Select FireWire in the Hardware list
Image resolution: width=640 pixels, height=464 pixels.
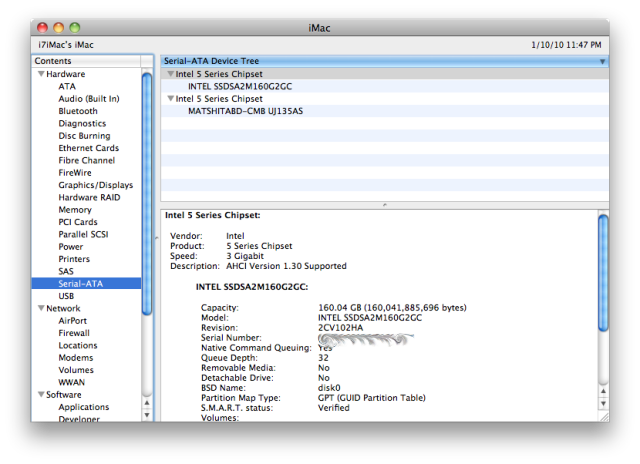click(75, 173)
